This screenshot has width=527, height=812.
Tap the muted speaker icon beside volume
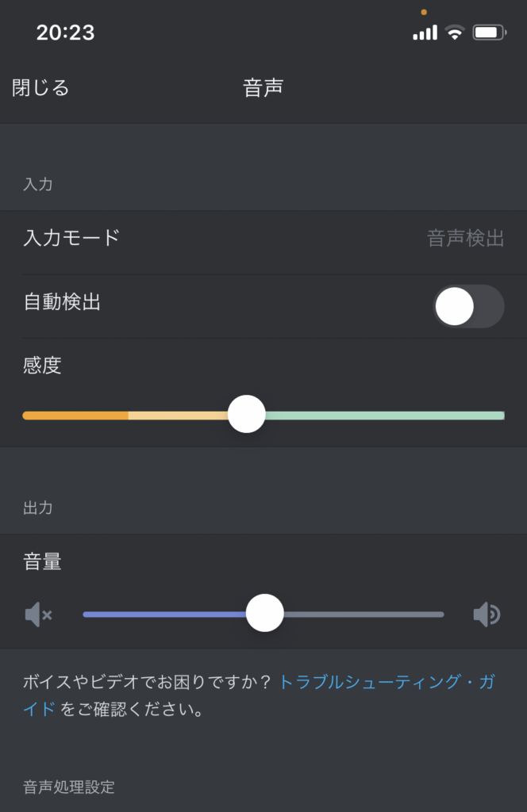(x=39, y=615)
